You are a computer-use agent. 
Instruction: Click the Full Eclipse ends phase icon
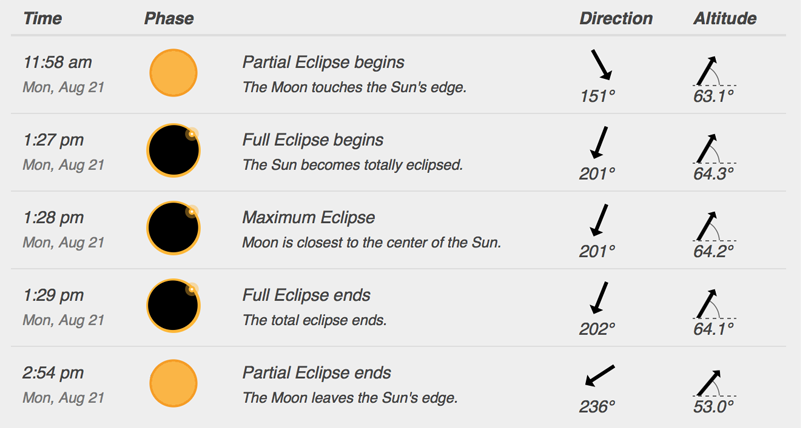173,305
